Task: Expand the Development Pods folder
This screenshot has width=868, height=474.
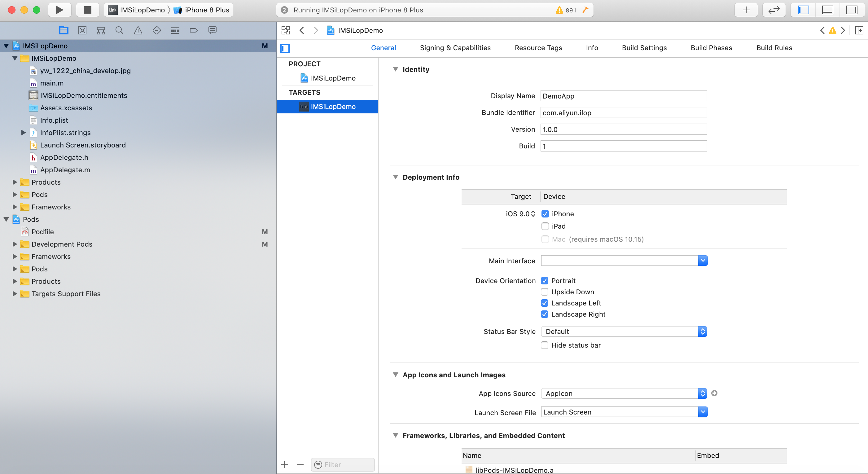Action: pyautogui.click(x=15, y=244)
